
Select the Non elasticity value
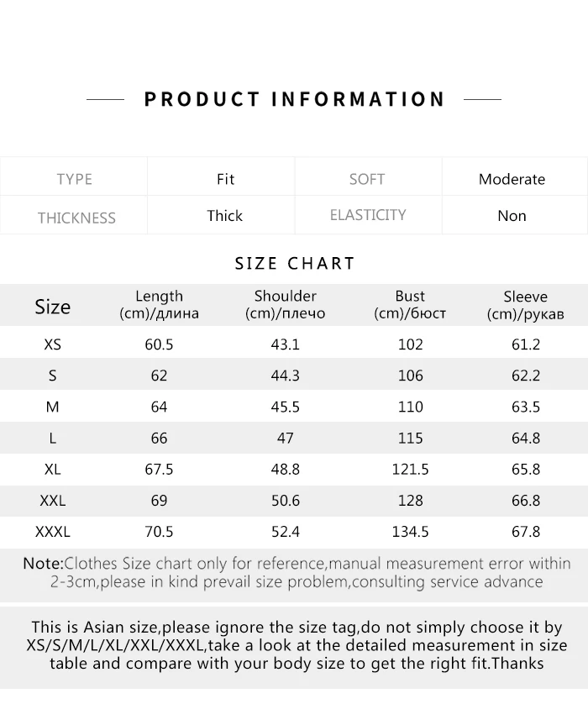[512, 216]
